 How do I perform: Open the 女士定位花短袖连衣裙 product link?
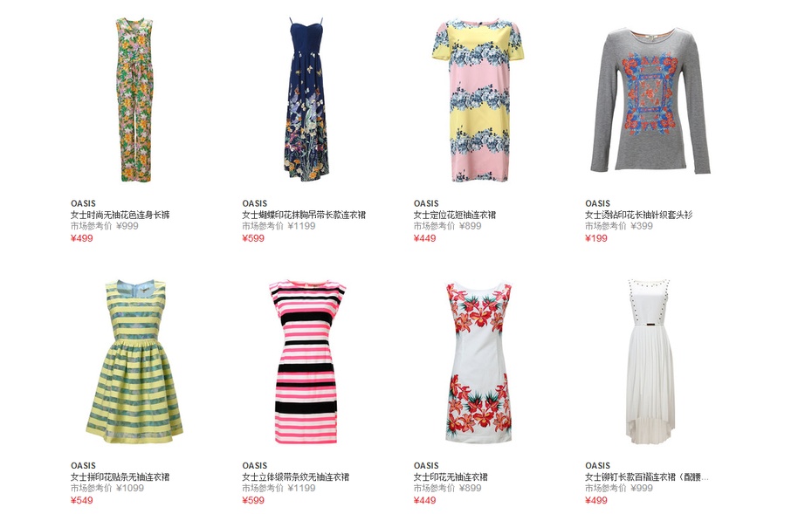click(454, 215)
